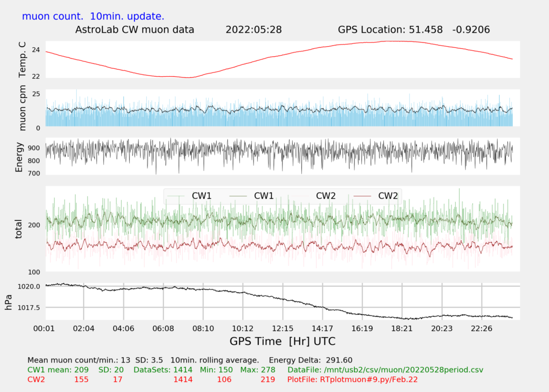
Task: Click the blue "muon count. 10min. update." heading
Action: (x=93, y=16)
